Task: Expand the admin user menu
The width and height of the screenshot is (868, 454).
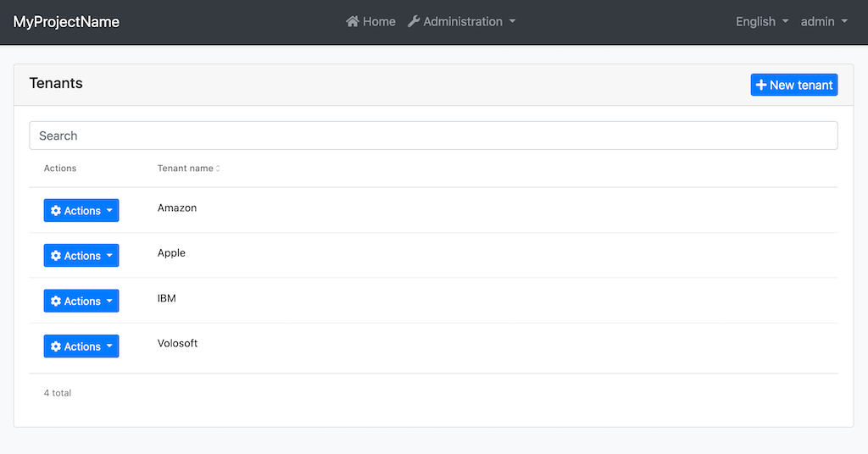Action: (x=824, y=22)
